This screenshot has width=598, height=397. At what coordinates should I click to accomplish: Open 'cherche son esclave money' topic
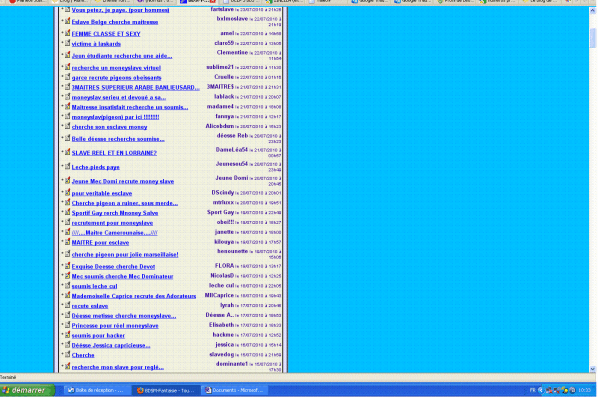pos(109,127)
